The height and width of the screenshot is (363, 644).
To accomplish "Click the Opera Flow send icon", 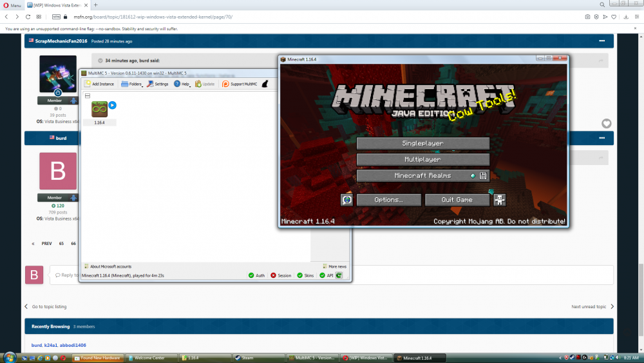I will point(605,17).
